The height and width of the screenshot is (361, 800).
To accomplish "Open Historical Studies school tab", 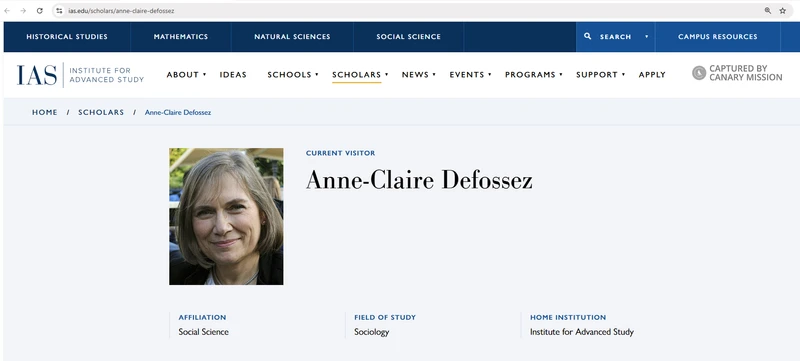I will 67,37.
